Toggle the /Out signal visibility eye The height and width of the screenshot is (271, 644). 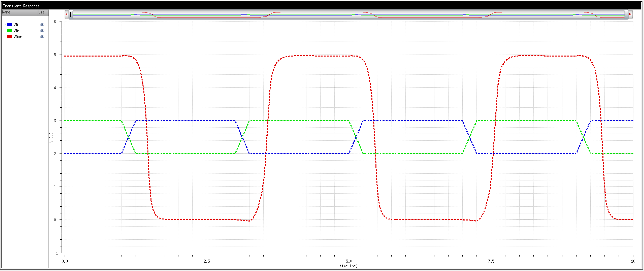coord(42,37)
